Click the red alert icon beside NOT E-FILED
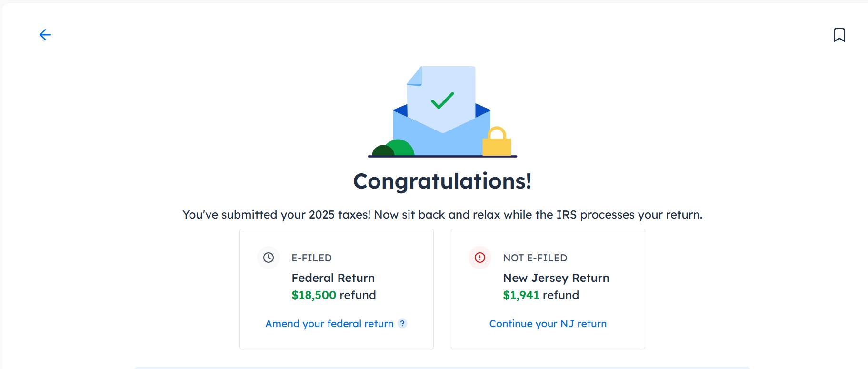Screen dimensions: 868x369 (480, 258)
